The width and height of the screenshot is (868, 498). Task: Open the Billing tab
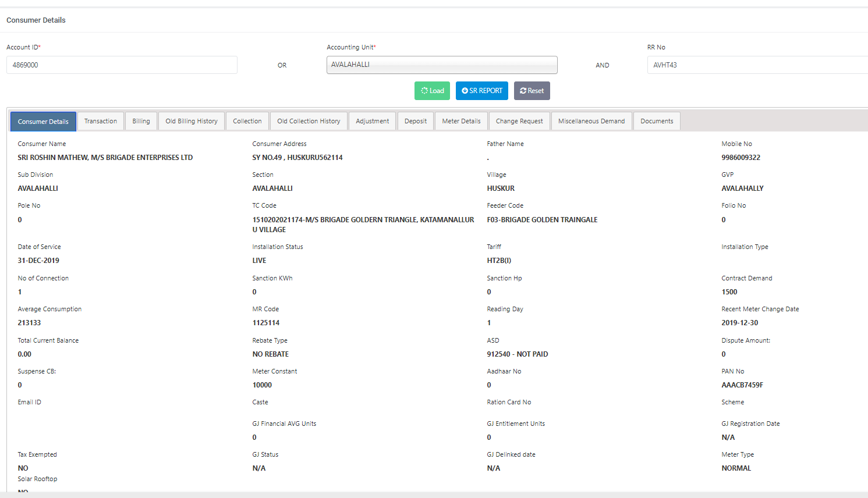tap(141, 121)
